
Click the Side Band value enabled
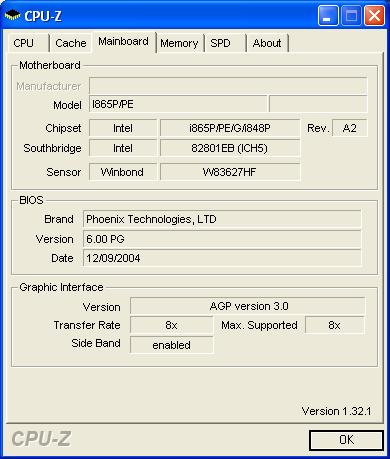(171, 345)
